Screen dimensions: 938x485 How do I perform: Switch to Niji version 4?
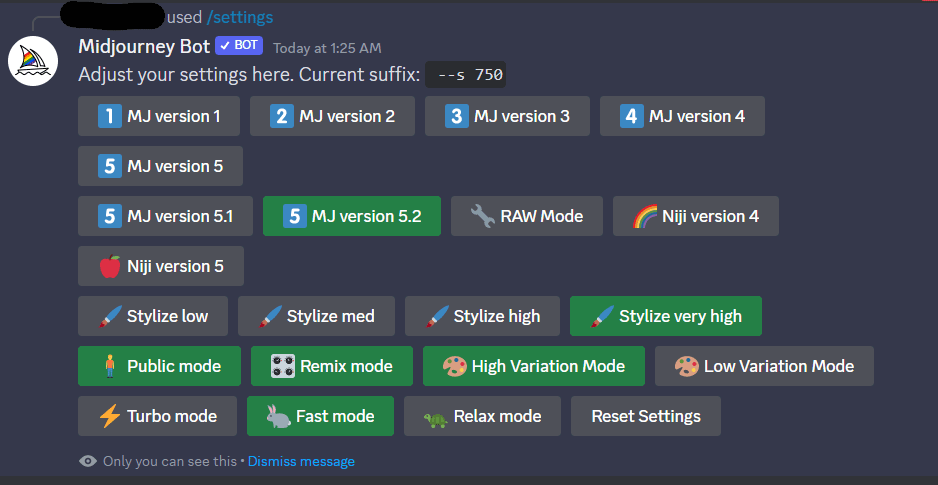pos(696,216)
